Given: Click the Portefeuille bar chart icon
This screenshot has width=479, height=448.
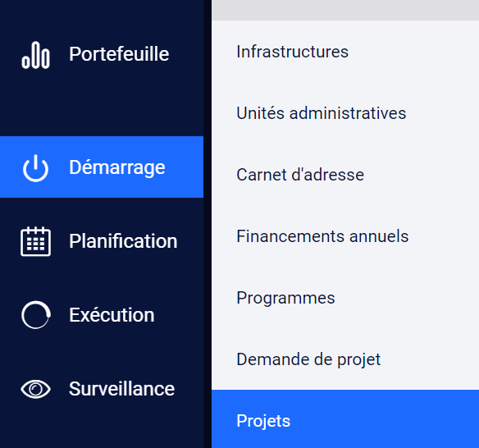Looking at the screenshot, I should pyautogui.click(x=35, y=55).
